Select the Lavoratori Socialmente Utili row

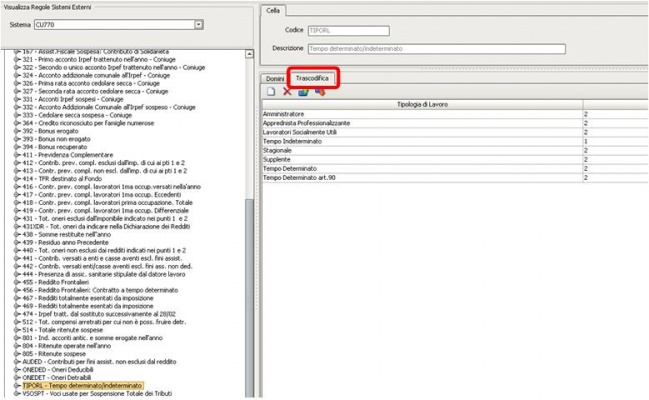pyautogui.click(x=455, y=132)
